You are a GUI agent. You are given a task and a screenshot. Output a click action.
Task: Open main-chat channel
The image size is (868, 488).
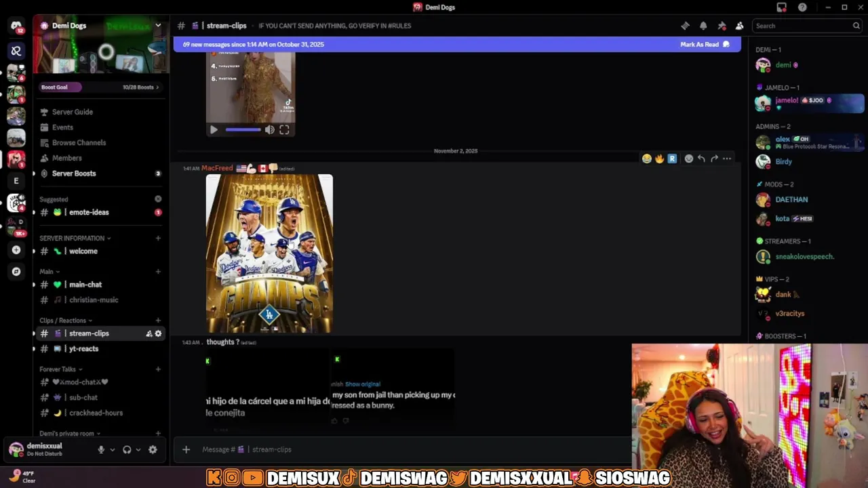coord(100,285)
